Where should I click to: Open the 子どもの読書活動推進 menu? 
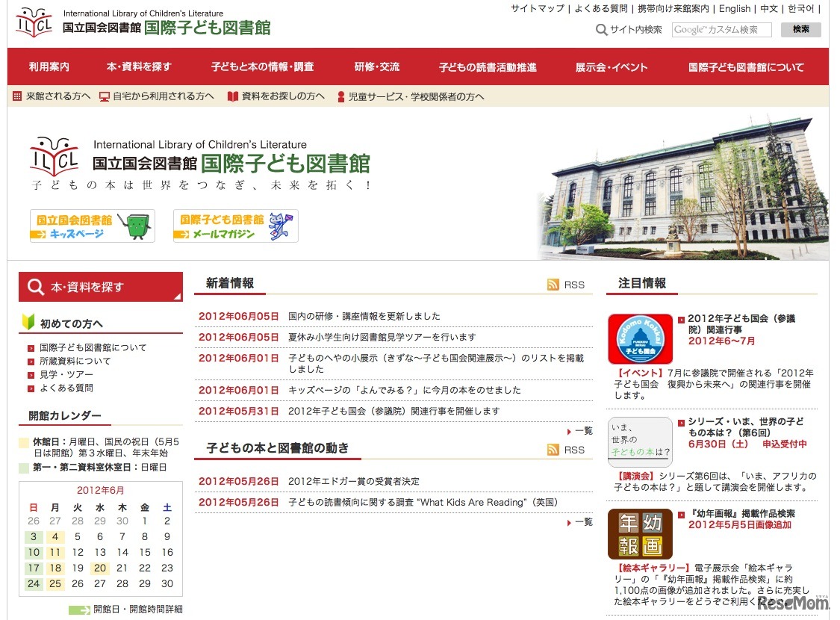pyautogui.click(x=488, y=67)
